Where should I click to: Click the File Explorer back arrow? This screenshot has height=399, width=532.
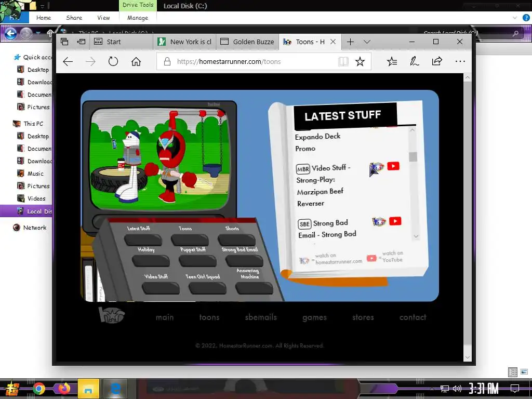tap(10, 33)
